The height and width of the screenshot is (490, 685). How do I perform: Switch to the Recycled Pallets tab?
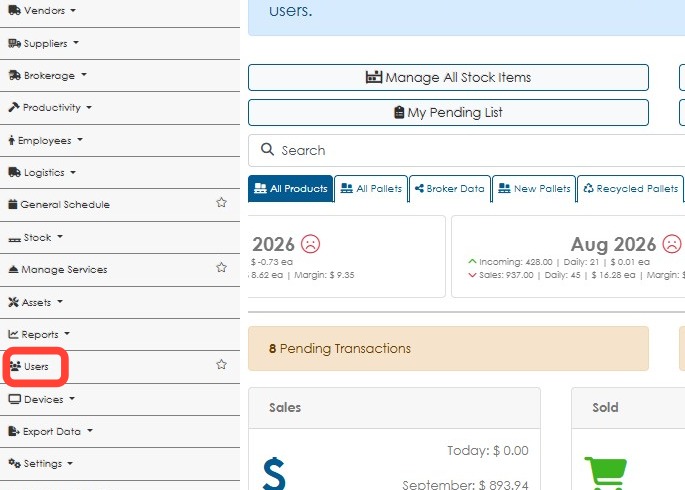tap(630, 189)
